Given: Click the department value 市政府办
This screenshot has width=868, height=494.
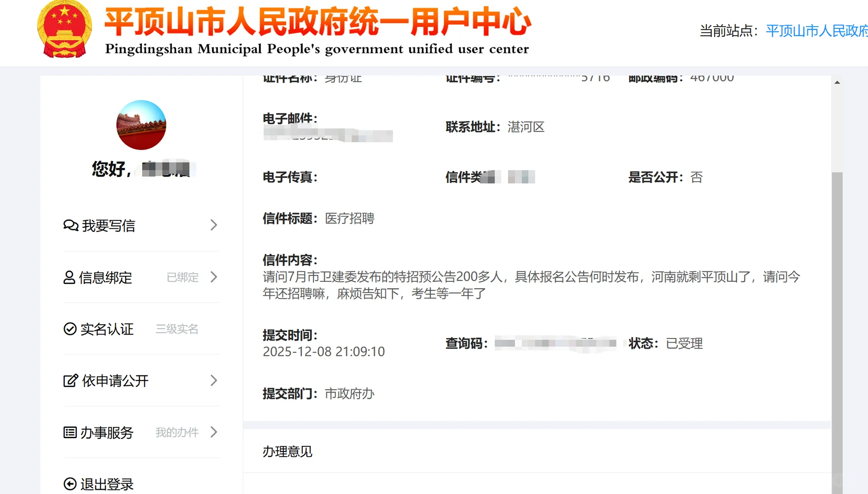Looking at the screenshot, I should (x=350, y=393).
